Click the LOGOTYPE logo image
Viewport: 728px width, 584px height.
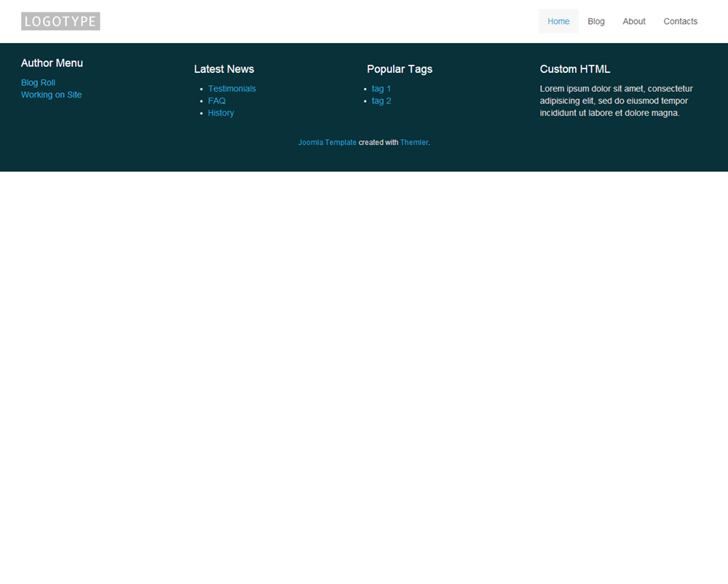point(60,21)
